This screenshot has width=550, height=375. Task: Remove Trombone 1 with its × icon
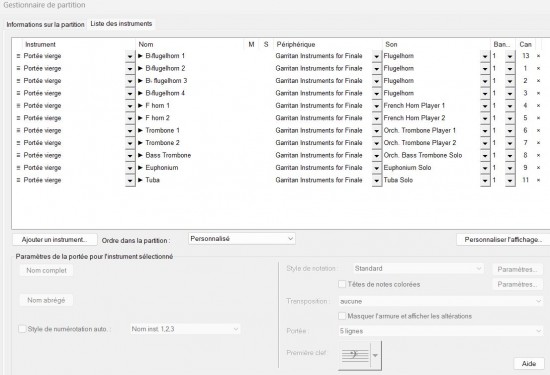point(538,130)
